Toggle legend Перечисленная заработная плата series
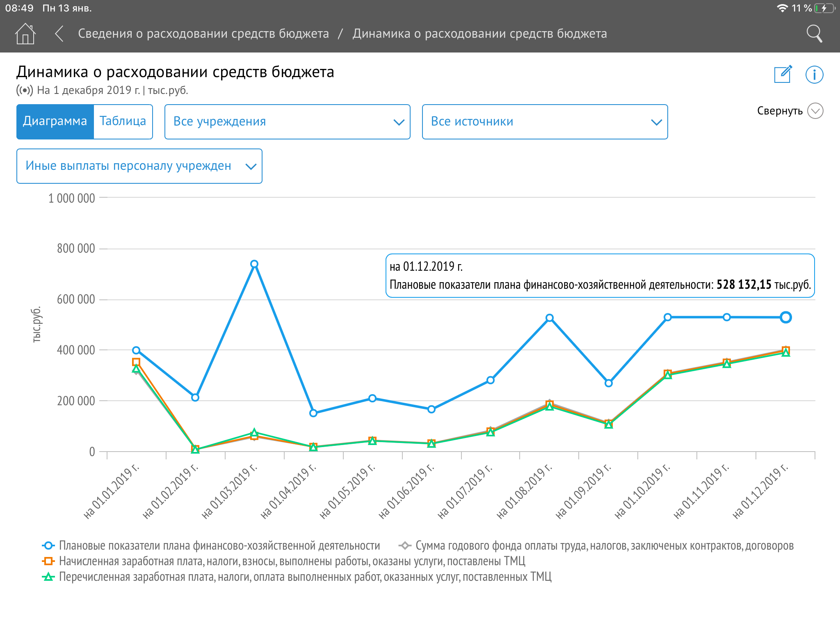The width and height of the screenshot is (840, 630). [x=297, y=577]
